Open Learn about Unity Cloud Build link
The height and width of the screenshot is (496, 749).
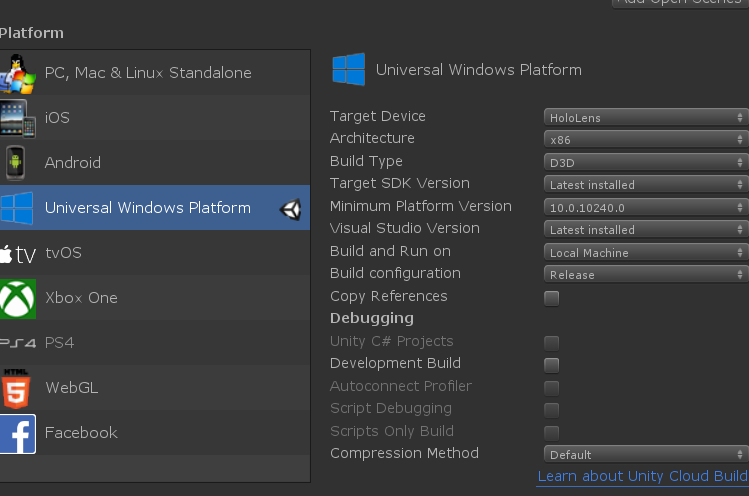pyautogui.click(x=643, y=476)
